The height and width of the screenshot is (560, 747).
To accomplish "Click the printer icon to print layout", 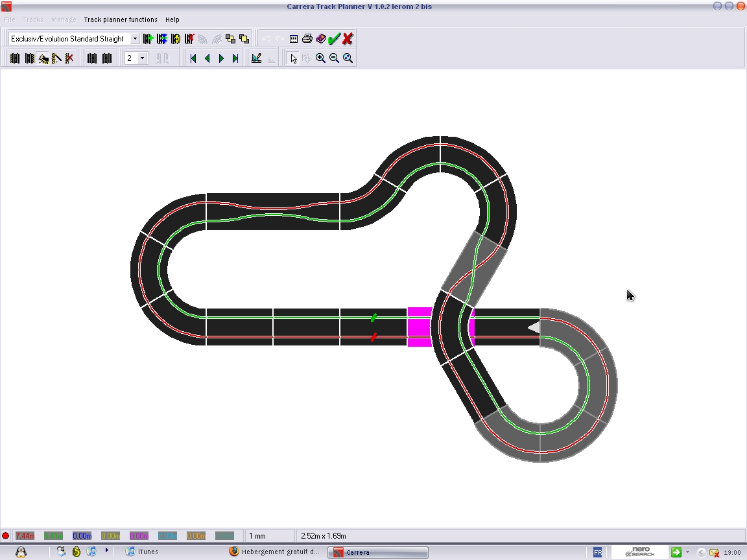I will pos(307,39).
